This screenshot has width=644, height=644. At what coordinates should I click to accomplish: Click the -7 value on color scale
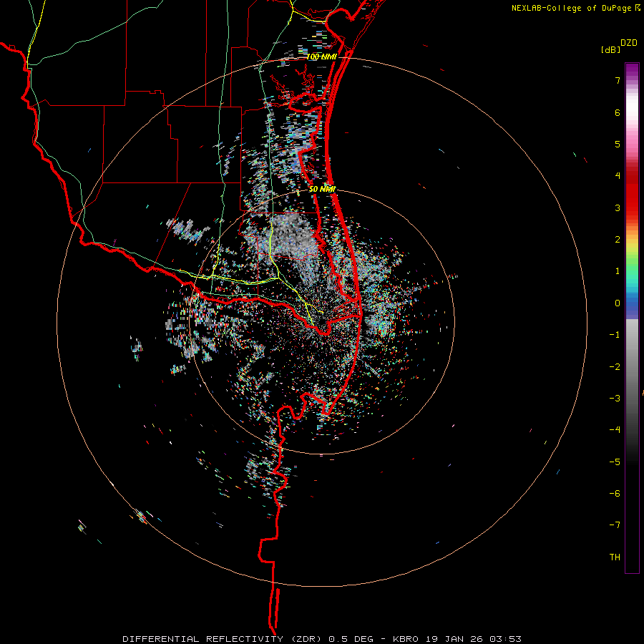[615, 525]
